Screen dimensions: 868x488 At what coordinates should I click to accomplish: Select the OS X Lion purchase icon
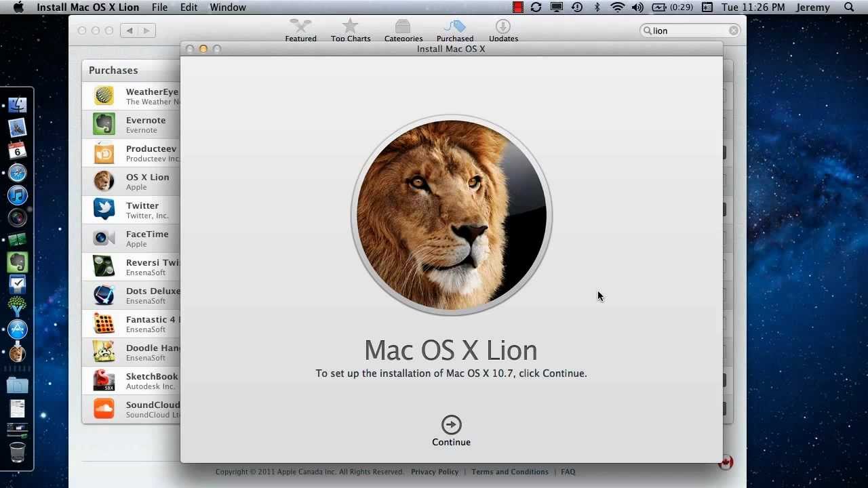104,182
